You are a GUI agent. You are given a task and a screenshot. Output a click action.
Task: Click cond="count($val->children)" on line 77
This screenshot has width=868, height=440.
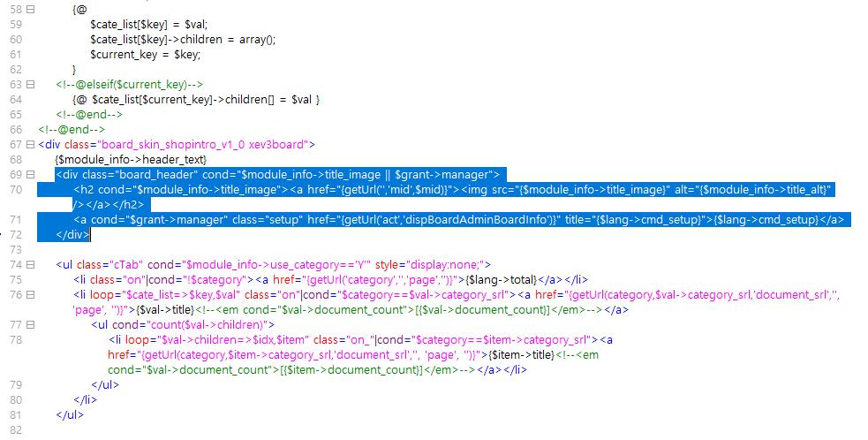[x=191, y=325]
